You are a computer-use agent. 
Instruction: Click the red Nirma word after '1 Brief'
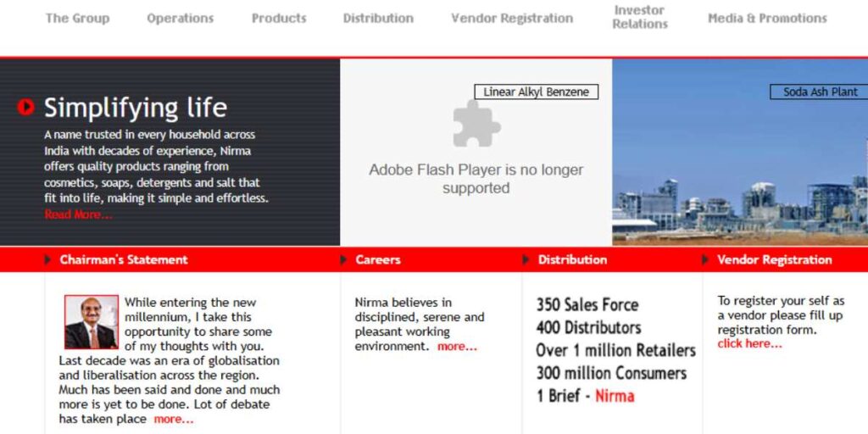[x=615, y=396]
